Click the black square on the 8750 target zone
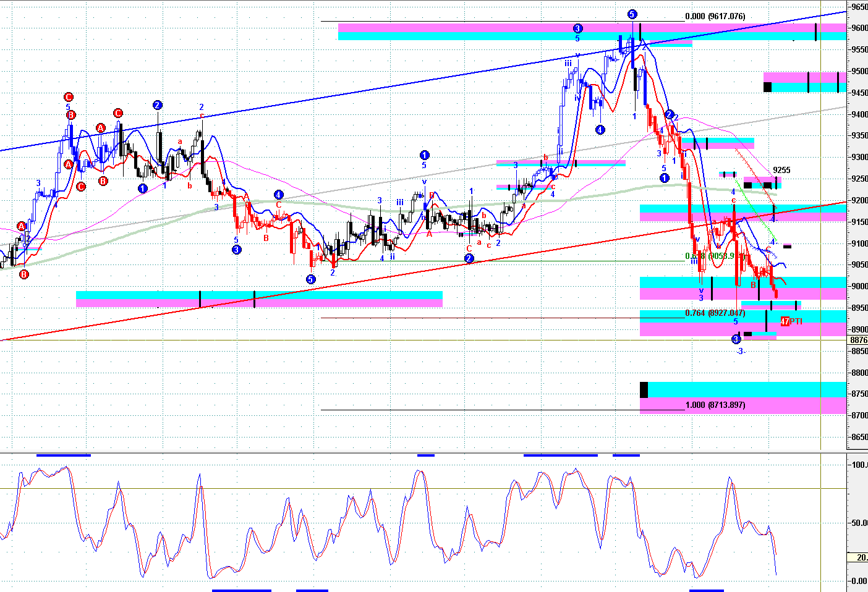Image resolution: width=868 pixels, height=592 pixels. click(x=644, y=390)
